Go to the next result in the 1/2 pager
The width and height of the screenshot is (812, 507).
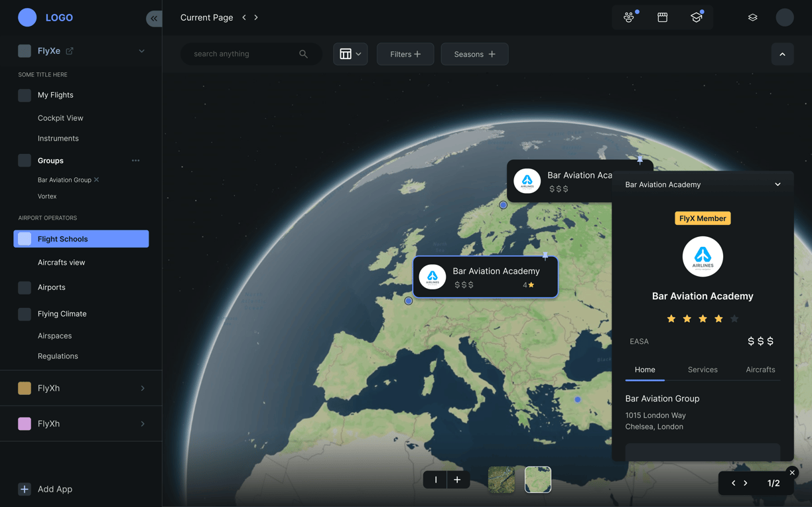pos(746,483)
